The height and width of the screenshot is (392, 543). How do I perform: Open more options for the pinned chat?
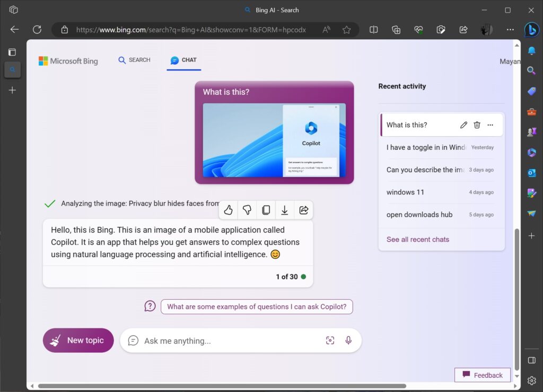pos(490,124)
